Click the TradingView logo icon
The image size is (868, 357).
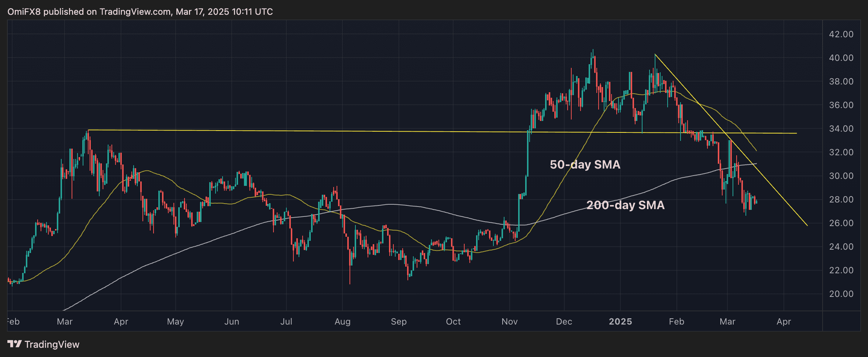click(14, 344)
